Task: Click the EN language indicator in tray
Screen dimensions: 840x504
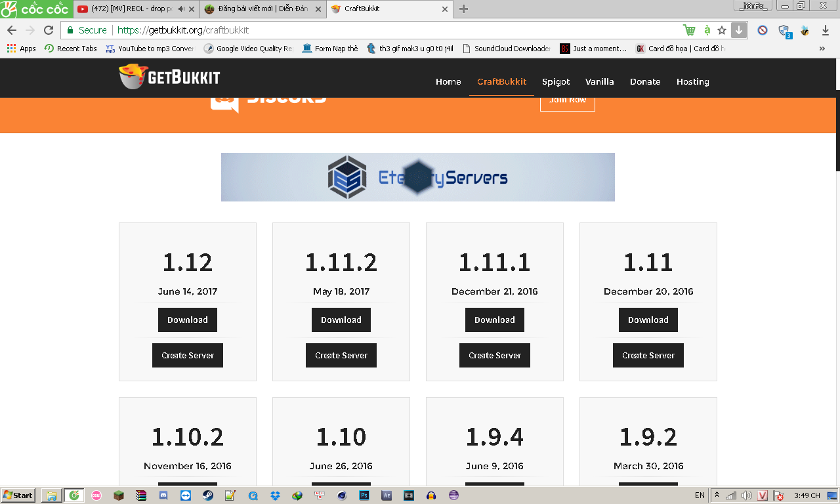Action: pos(700,495)
